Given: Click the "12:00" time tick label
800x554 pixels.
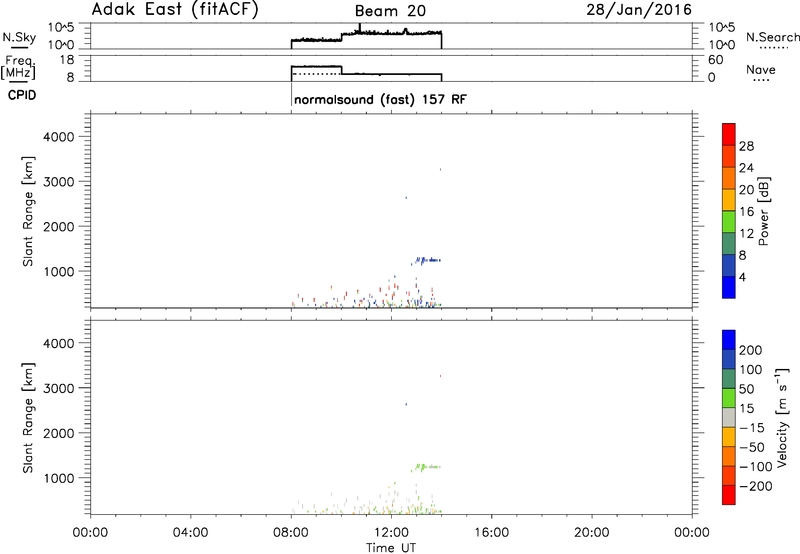Looking at the screenshot, I should (391, 533).
